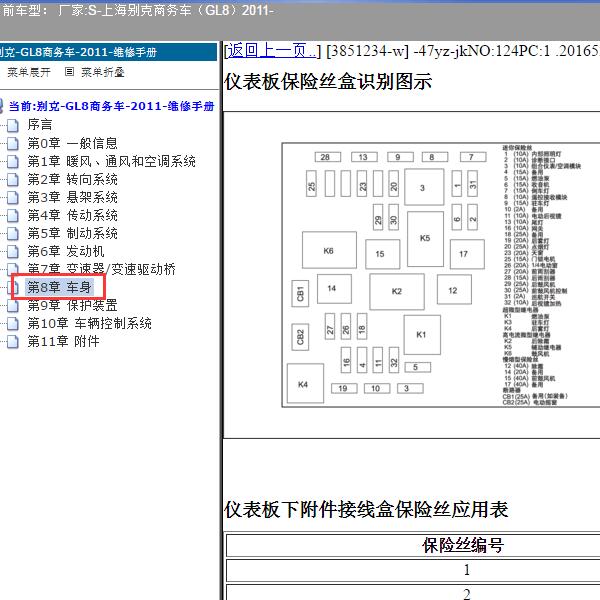Click 菜单展开 to expand the menu

[29, 72]
